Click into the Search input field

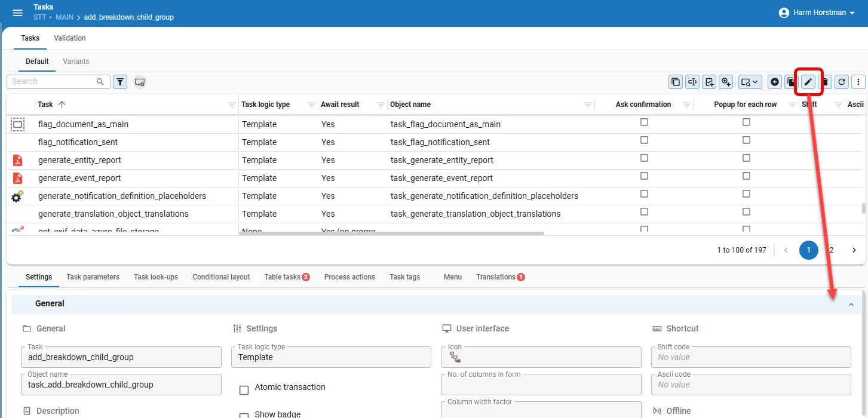pos(53,82)
